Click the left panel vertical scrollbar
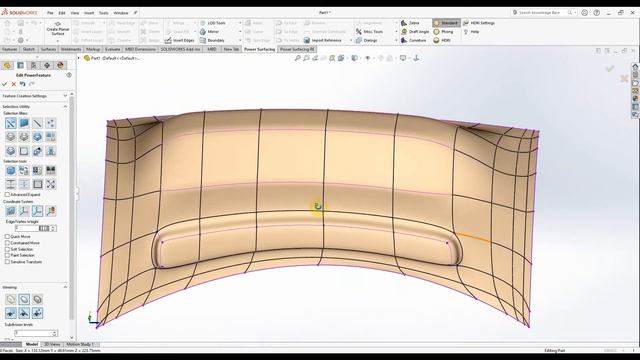640x360 pixels. (x=72, y=208)
